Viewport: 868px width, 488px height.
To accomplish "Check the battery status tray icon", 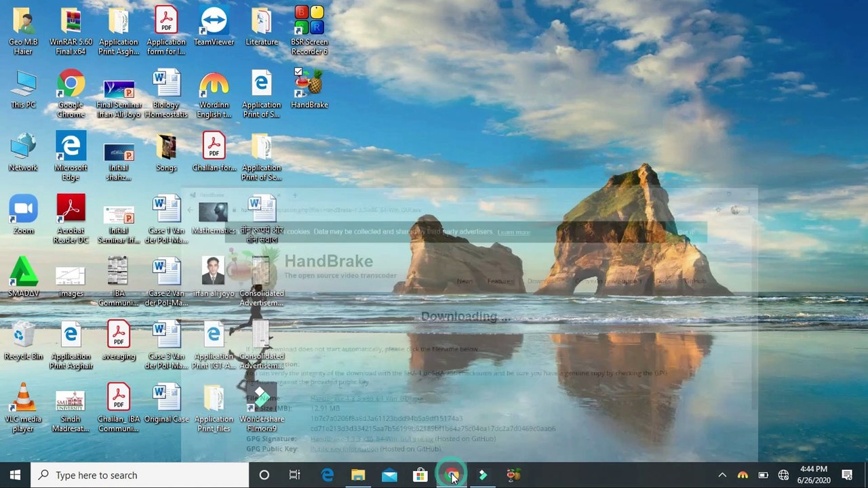I will tap(763, 475).
